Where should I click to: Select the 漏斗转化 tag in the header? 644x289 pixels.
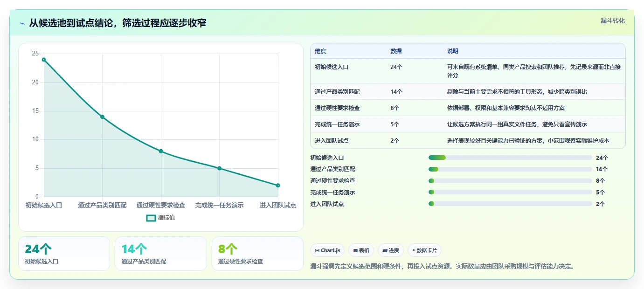click(612, 21)
